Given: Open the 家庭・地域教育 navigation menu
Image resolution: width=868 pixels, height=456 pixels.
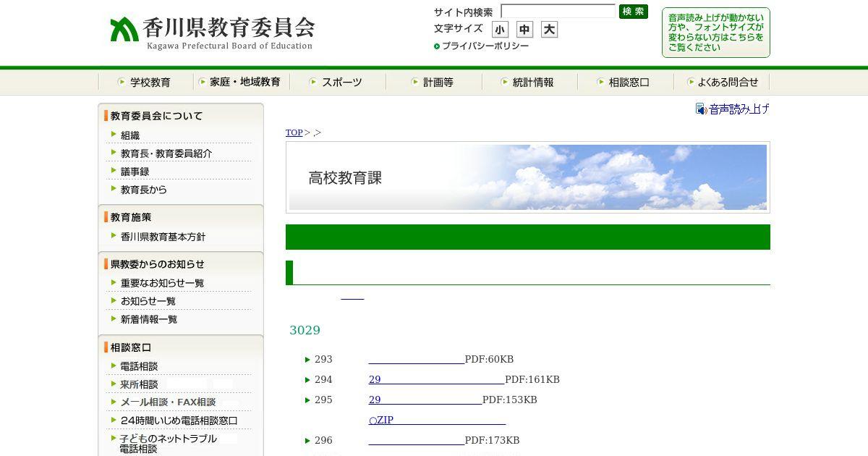Looking at the screenshot, I should pyautogui.click(x=242, y=83).
